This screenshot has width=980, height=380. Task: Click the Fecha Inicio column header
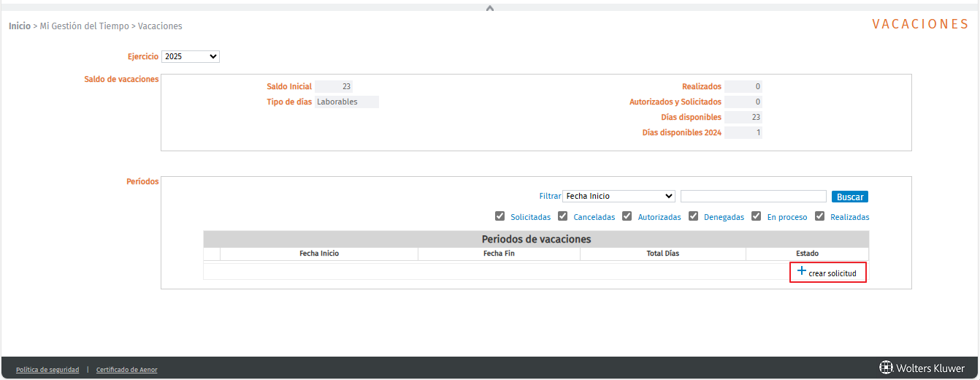coord(319,254)
